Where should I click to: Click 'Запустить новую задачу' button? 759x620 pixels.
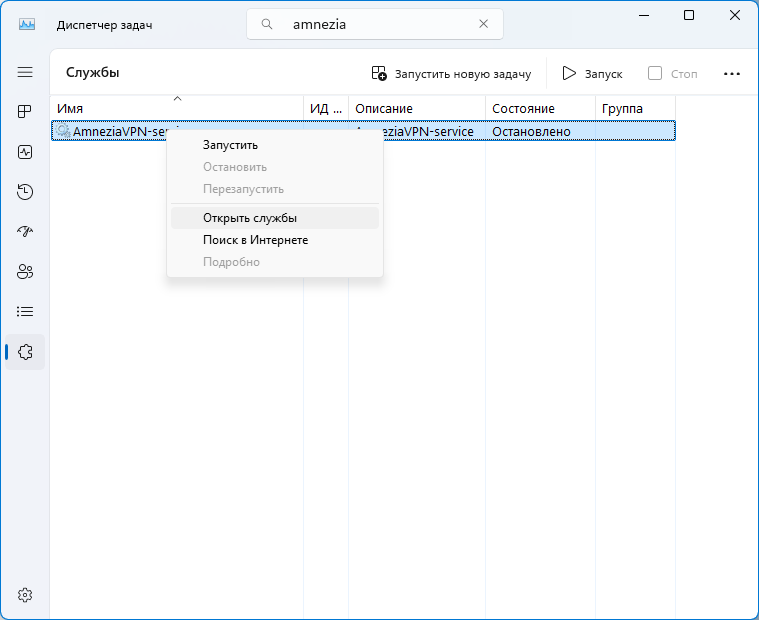451,73
